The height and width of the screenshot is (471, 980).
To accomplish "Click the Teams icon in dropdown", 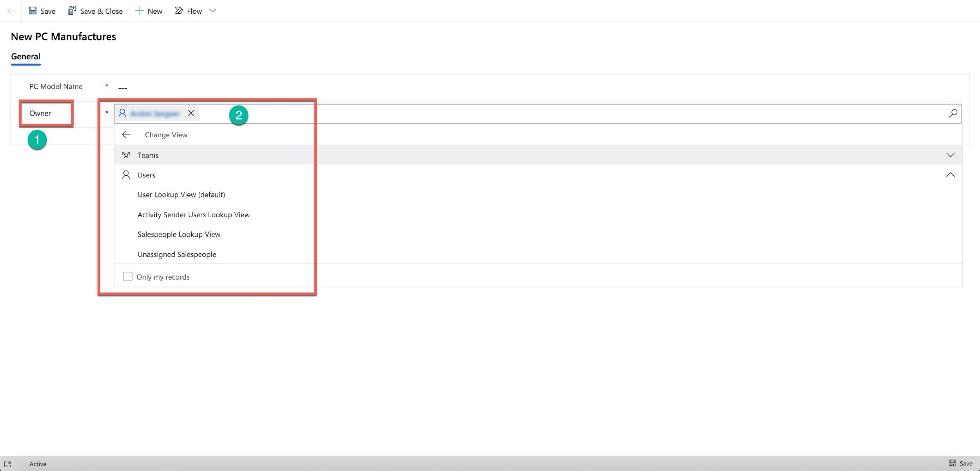I will point(125,155).
